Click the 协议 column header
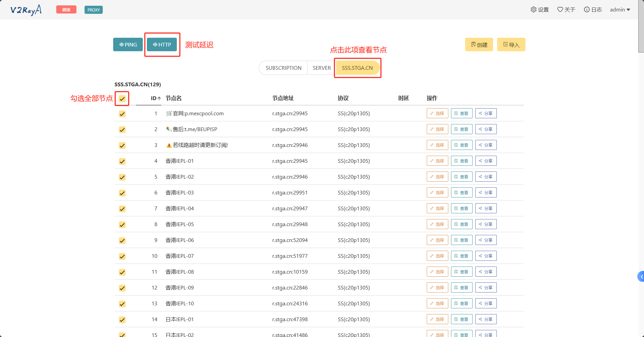The image size is (644, 337). 343,98
